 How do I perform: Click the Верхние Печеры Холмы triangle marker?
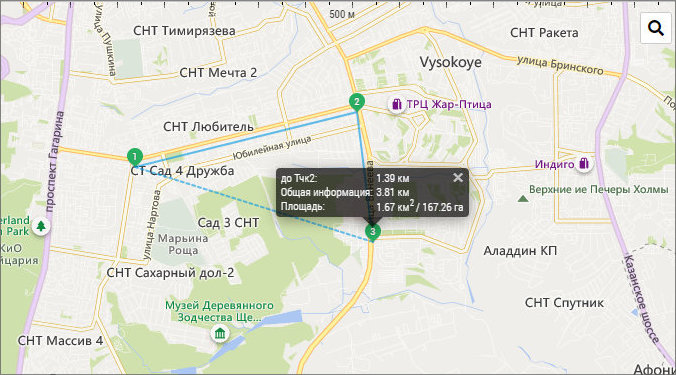pos(523,199)
